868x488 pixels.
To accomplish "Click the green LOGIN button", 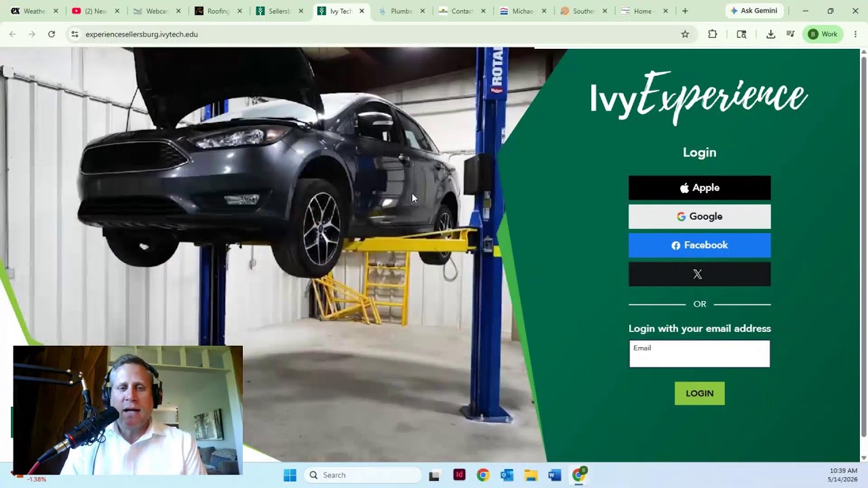I will 699,393.
